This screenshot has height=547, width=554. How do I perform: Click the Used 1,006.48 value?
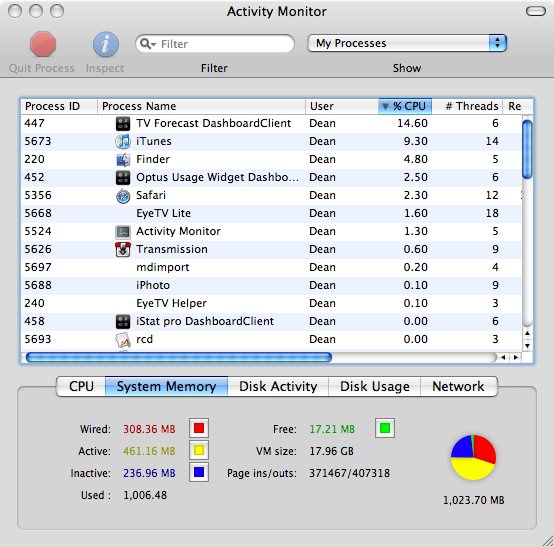(x=145, y=495)
